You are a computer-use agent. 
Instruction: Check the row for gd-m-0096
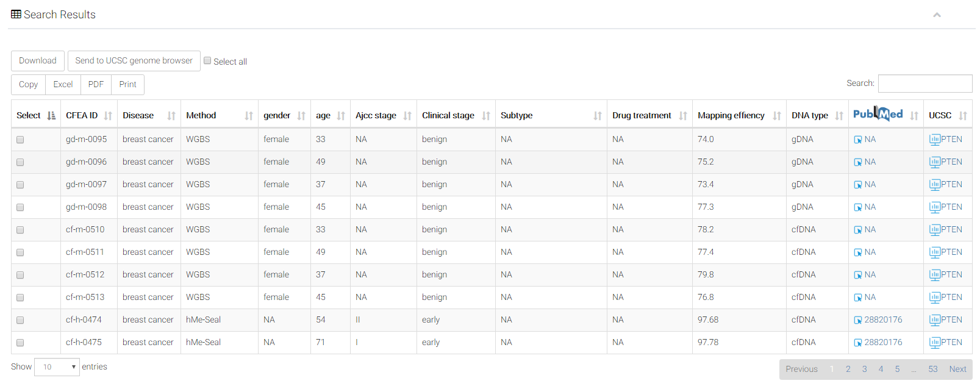coord(20,162)
